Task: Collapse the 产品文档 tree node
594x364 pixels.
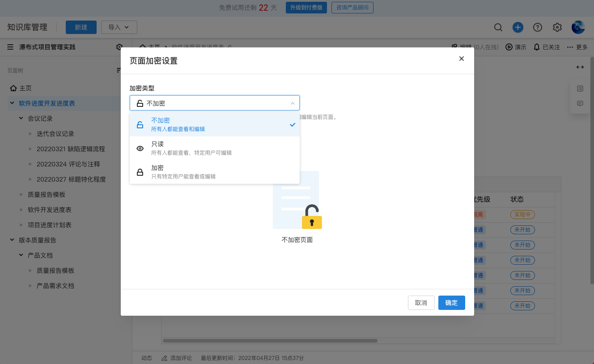Action: point(21,255)
